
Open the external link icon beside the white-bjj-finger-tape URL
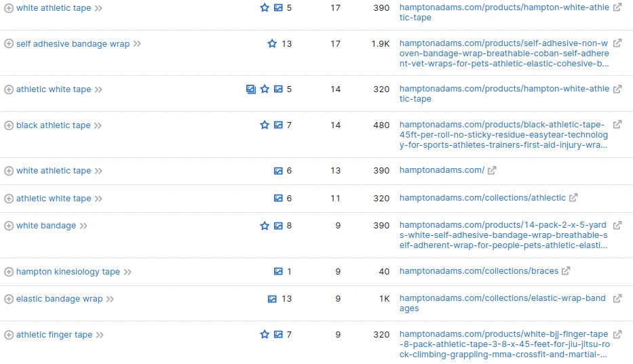pyautogui.click(x=617, y=335)
